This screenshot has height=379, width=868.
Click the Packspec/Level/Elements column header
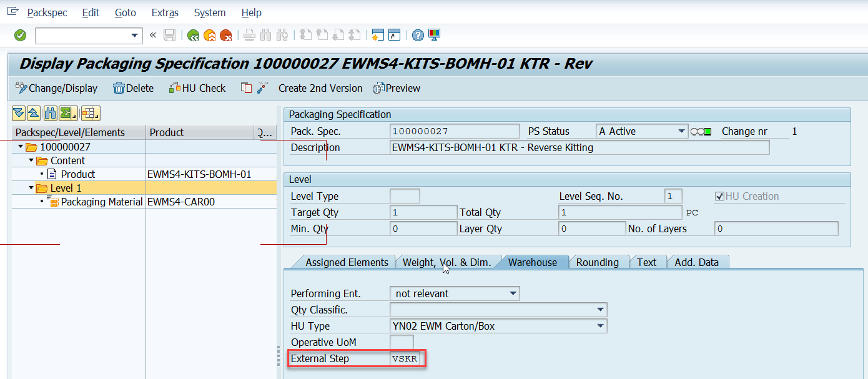[x=79, y=132]
